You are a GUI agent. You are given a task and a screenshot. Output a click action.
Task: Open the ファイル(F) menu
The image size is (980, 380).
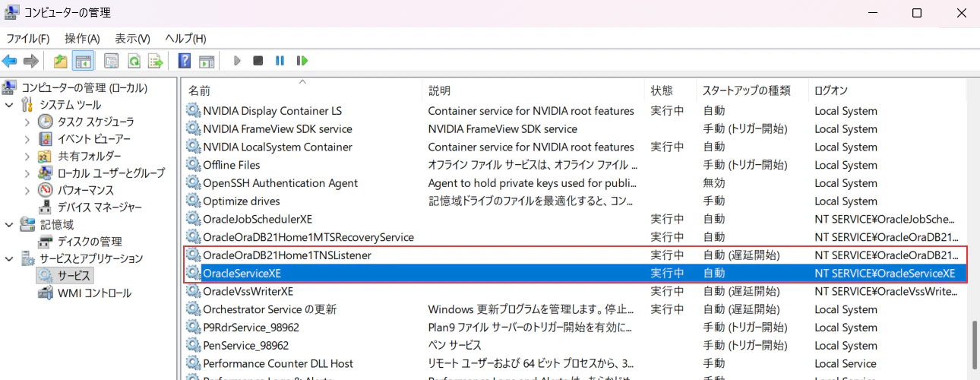click(28, 38)
